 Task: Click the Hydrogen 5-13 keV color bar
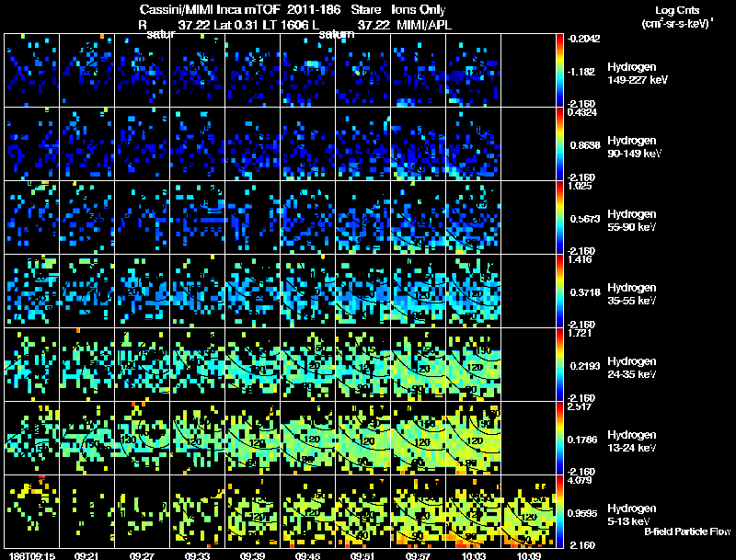[559, 511]
